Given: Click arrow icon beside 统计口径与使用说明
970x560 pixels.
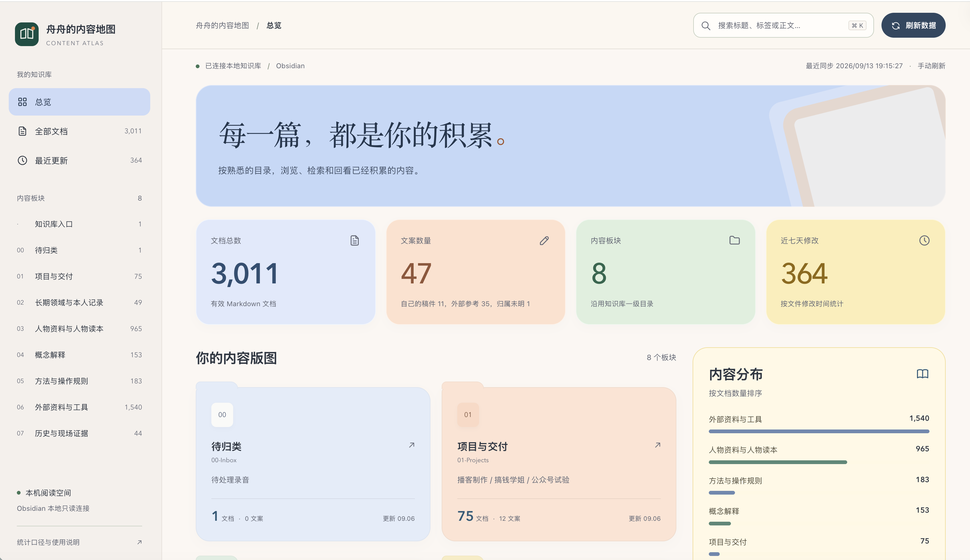Looking at the screenshot, I should (x=139, y=542).
